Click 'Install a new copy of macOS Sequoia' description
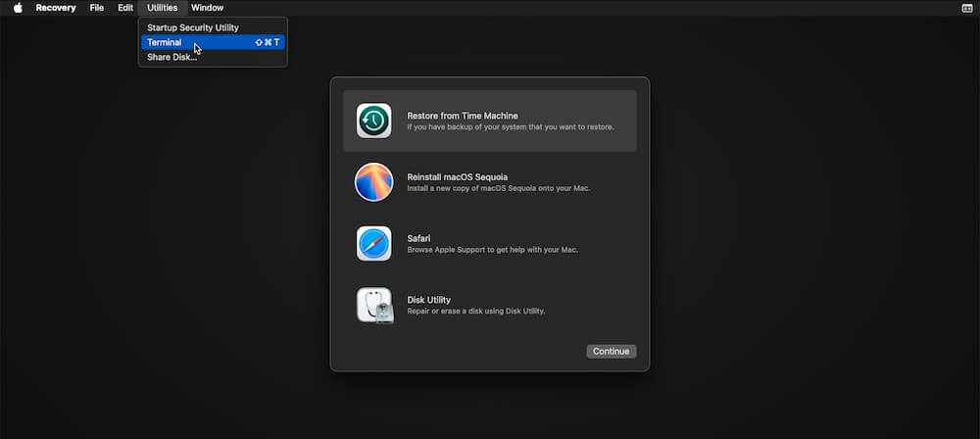The height and width of the screenshot is (439, 980). point(499,188)
